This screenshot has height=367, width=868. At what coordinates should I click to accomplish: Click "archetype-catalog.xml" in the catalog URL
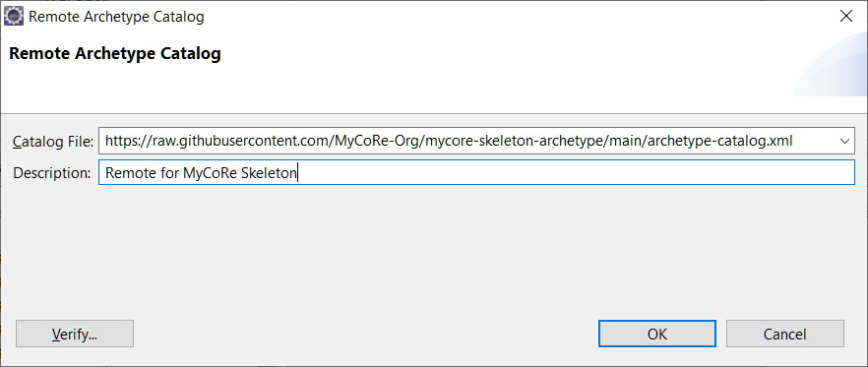coord(719,141)
